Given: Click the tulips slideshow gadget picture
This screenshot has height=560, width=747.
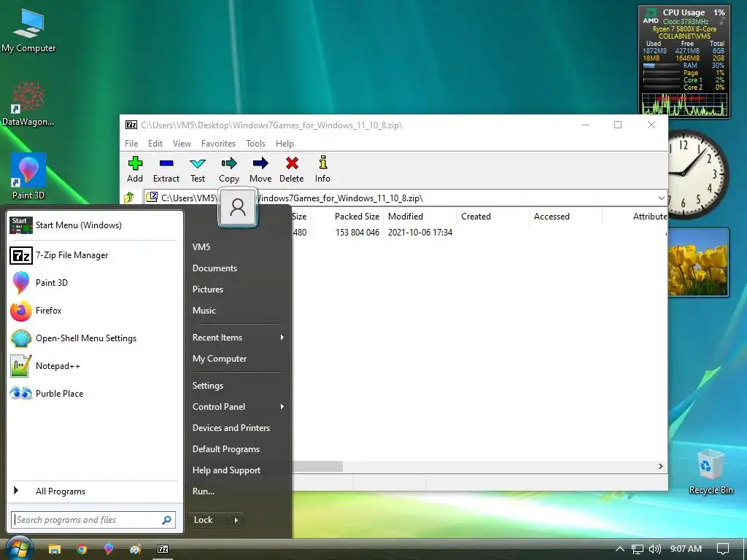Looking at the screenshot, I should (x=698, y=262).
